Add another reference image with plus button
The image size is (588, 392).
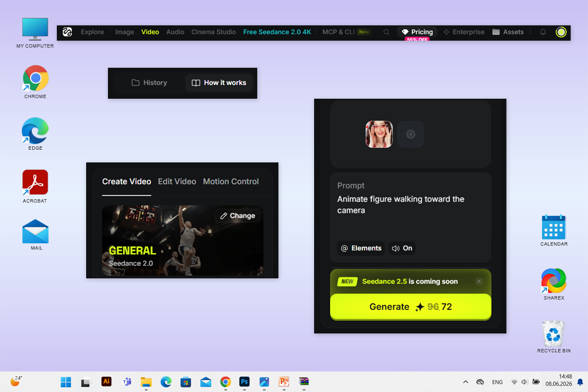point(411,134)
